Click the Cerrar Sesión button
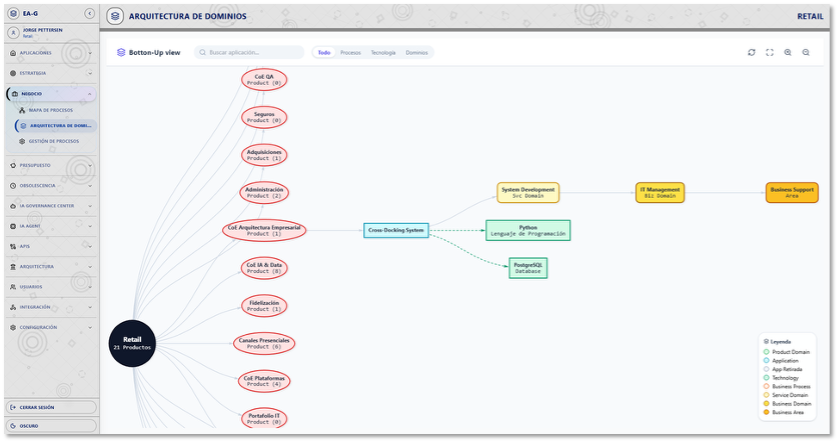Viewport: 840px width, 444px height. pyautogui.click(x=50, y=407)
